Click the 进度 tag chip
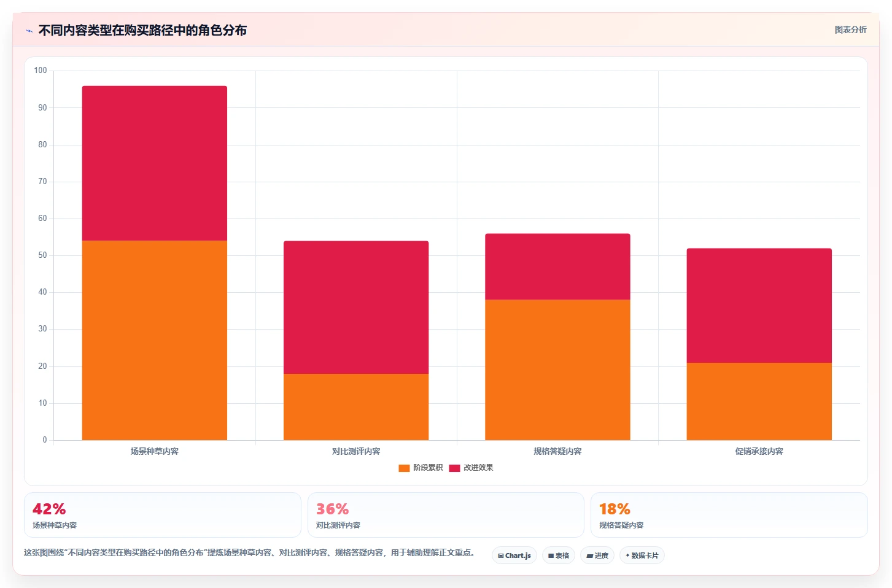This screenshot has width=892, height=588. (597, 555)
